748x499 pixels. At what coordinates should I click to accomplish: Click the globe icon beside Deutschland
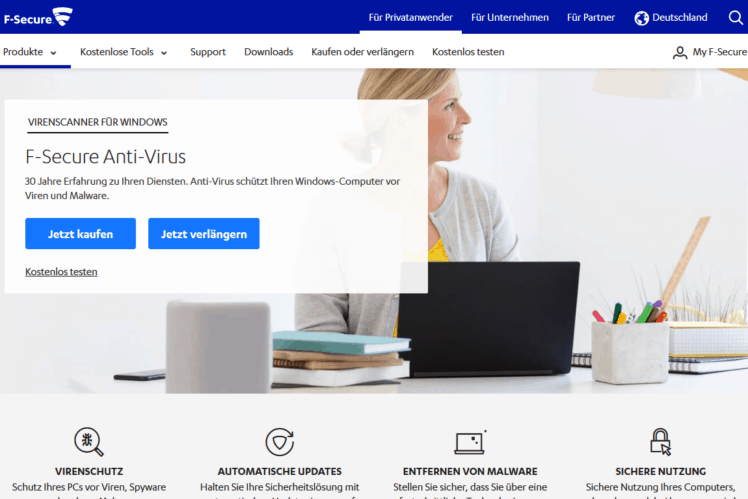pyautogui.click(x=641, y=18)
